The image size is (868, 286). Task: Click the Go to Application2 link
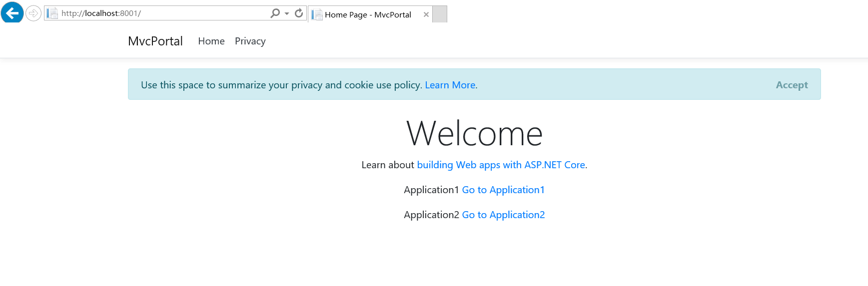[503, 215]
